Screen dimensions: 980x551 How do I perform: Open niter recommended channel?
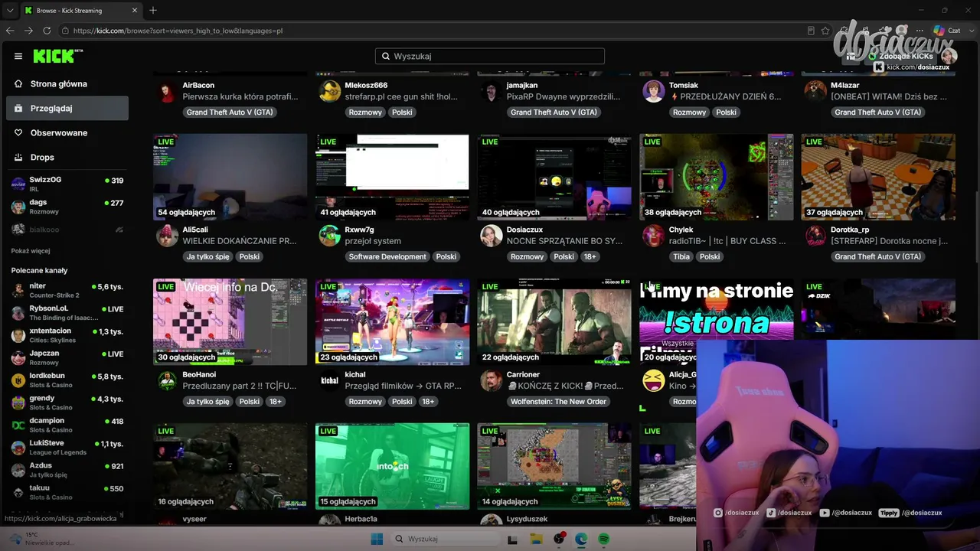[x=67, y=290]
